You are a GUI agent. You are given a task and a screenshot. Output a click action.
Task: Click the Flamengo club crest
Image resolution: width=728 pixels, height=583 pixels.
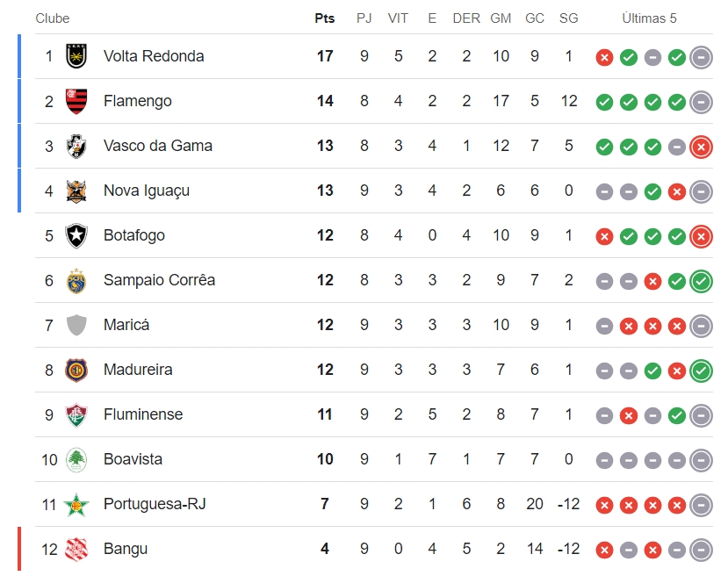pyautogui.click(x=76, y=101)
